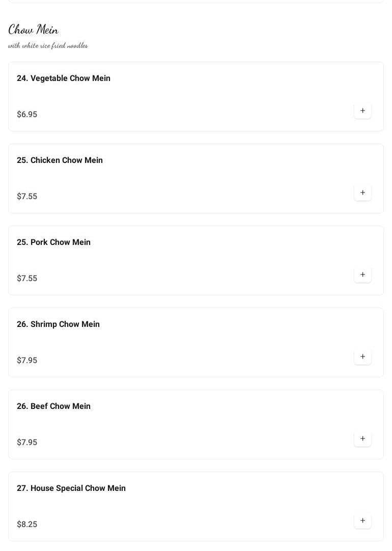Select the Beef Chow Mein $7.95 price
392x551 pixels.
pos(27,443)
